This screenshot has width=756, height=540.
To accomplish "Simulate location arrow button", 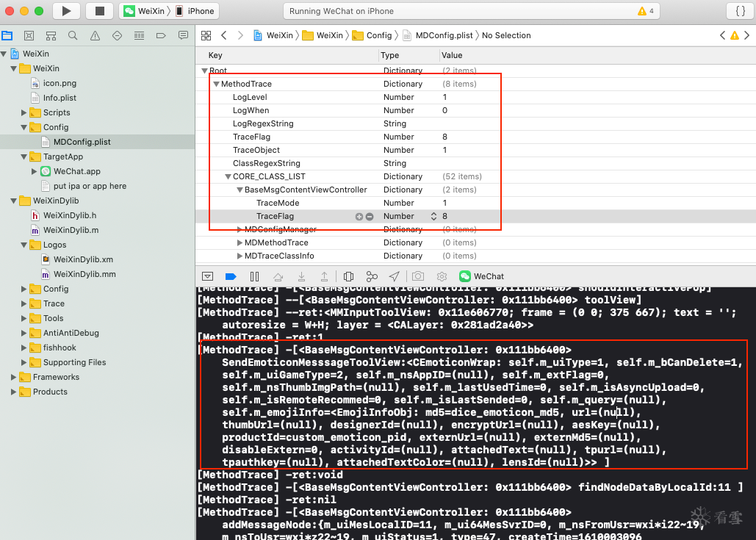I will click(395, 276).
